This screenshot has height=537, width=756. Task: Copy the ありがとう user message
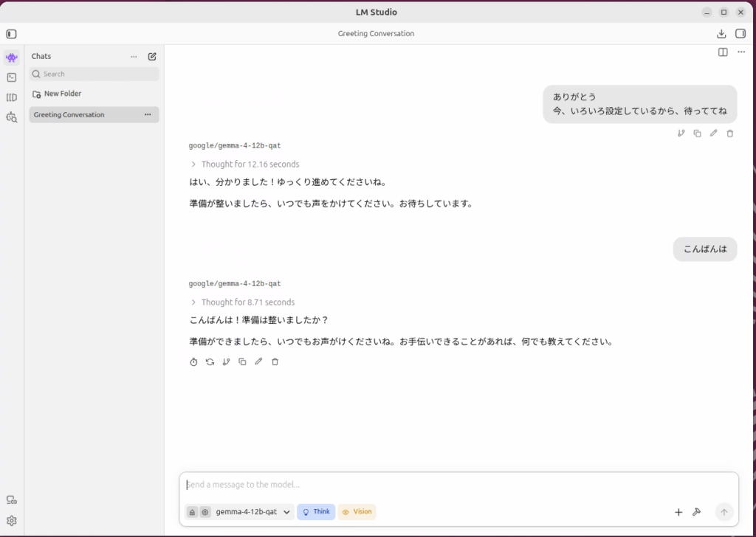pyautogui.click(x=697, y=134)
